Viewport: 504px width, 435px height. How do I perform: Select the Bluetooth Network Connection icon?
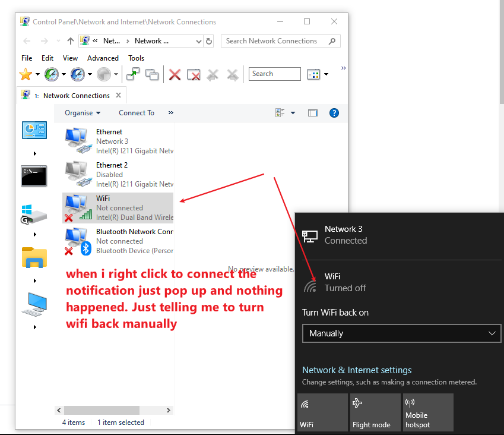click(x=77, y=241)
